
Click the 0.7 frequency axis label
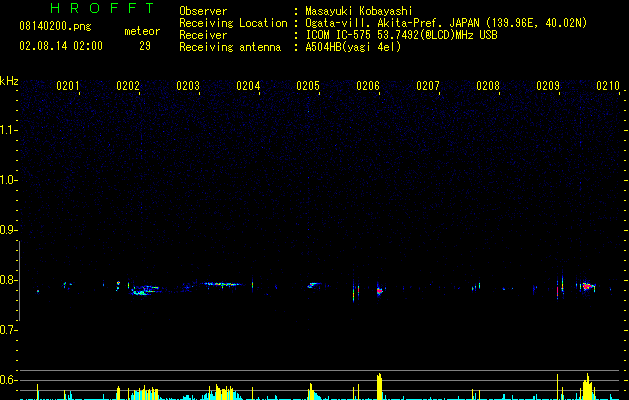pos(8,330)
